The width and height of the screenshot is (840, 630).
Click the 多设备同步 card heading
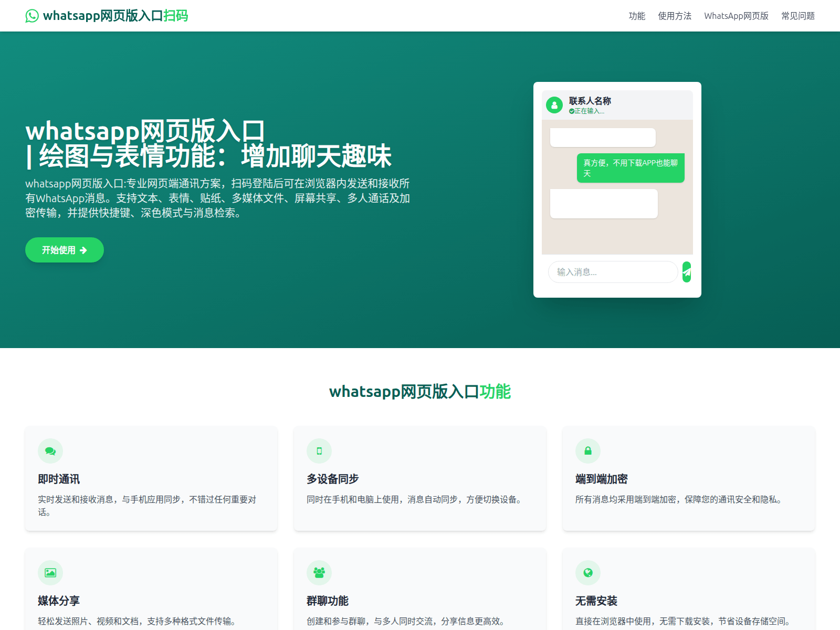333,479
